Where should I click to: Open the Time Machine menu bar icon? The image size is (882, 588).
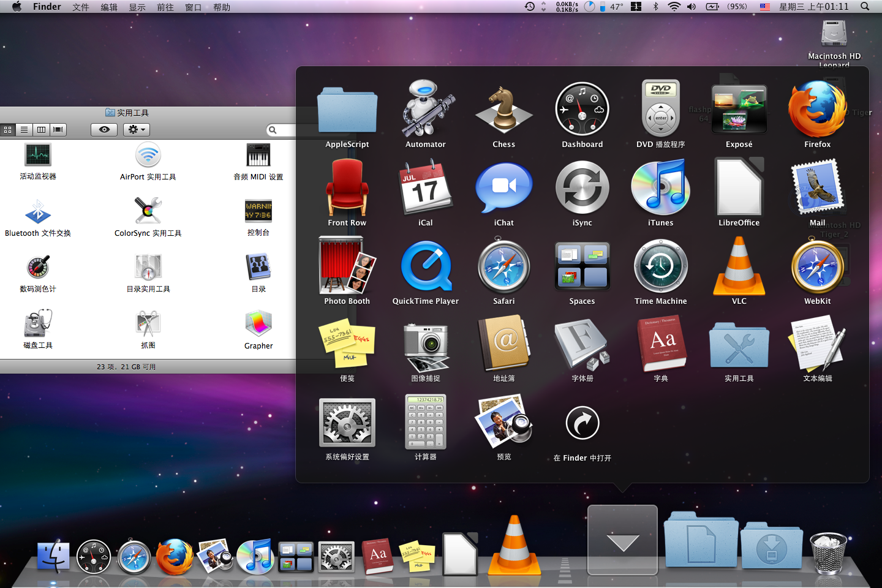tap(530, 7)
